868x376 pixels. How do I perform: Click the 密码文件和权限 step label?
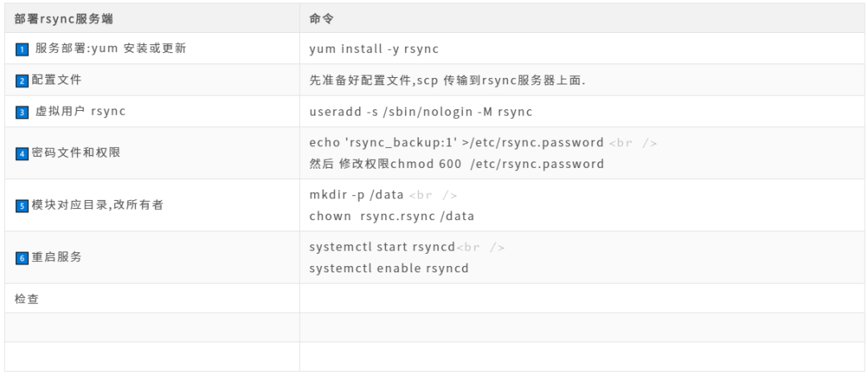(x=76, y=152)
